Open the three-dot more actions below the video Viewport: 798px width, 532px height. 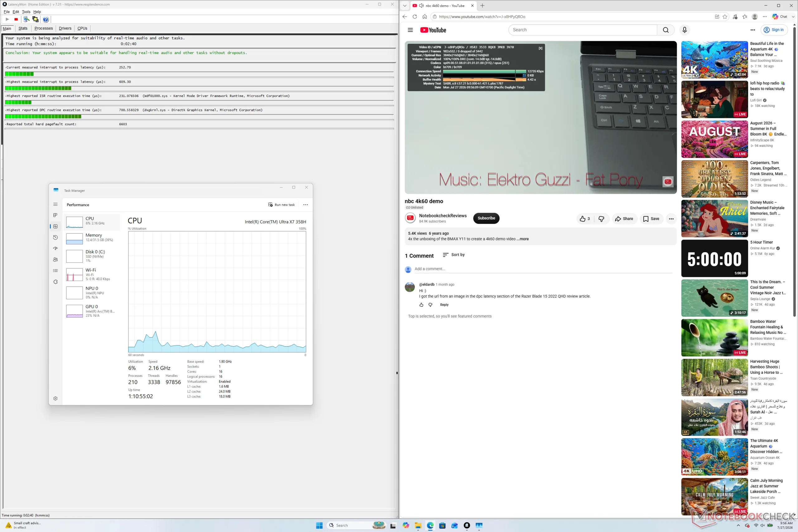pos(671,219)
